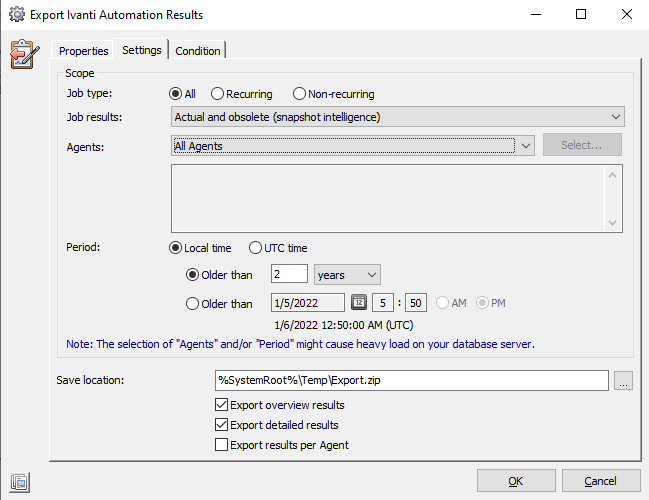Click the clipboard export task icon

click(x=24, y=54)
